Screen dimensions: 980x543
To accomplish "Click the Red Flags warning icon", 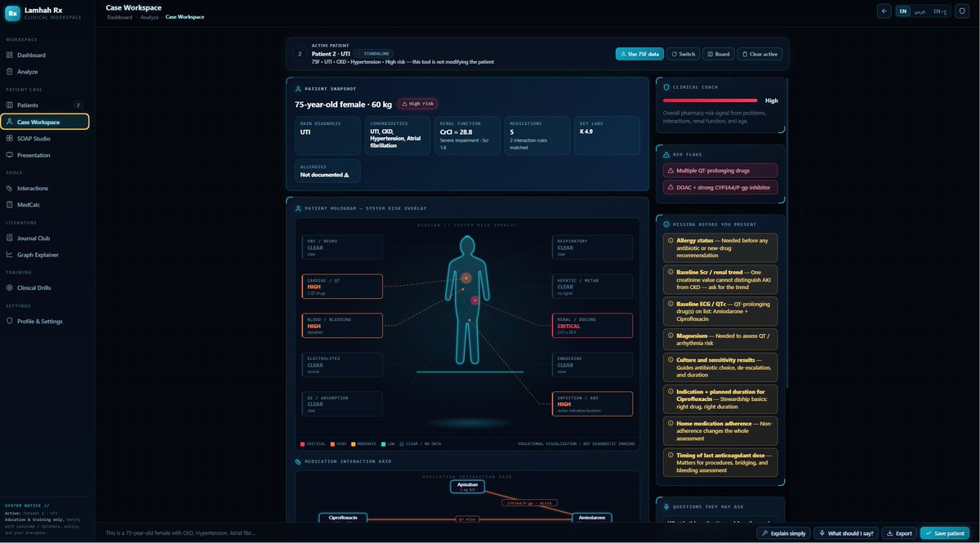I will pos(666,154).
